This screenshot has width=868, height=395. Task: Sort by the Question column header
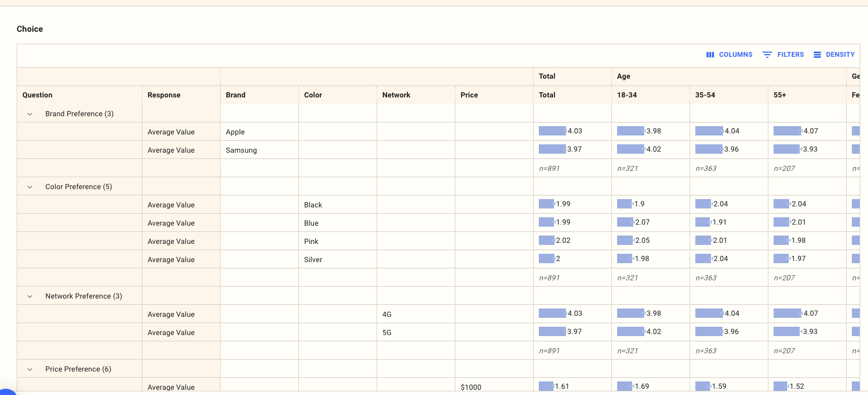point(38,95)
